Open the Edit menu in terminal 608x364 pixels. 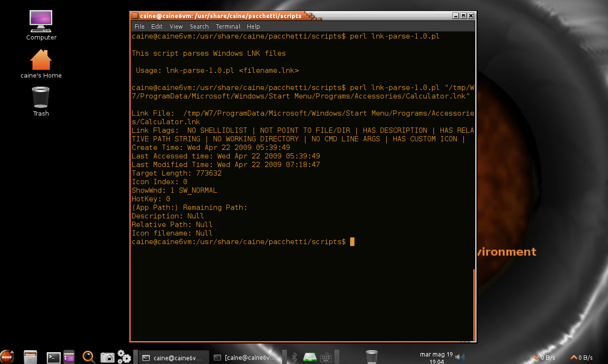click(x=157, y=27)
